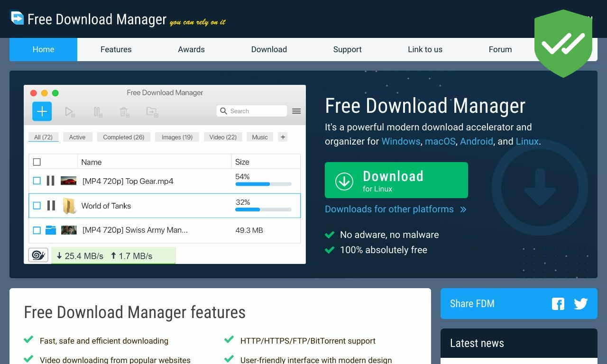The height and width of the screenshot is (364, 607).
Task: Click the 49.3 MB size value
Action: point(249,230)
